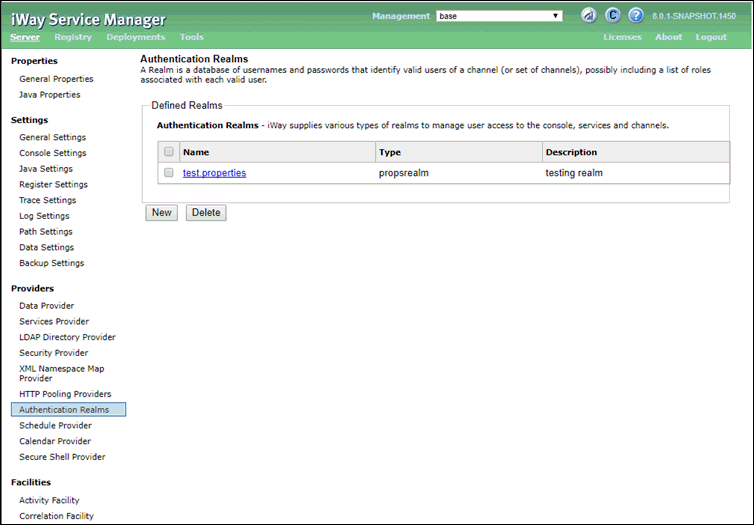Open Calendar Provider

(x=55, y=441)
